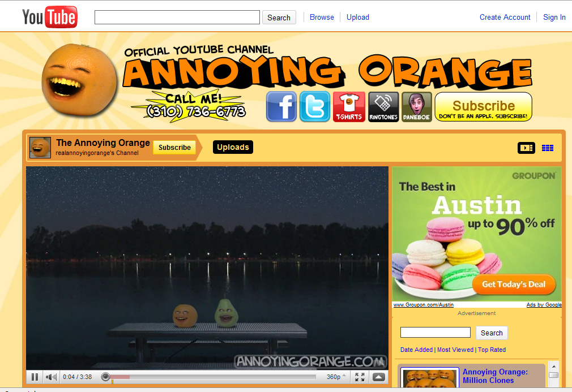Expand video to full screen
The height and width of the screenshot is (392, 572).
click(360, 377)
